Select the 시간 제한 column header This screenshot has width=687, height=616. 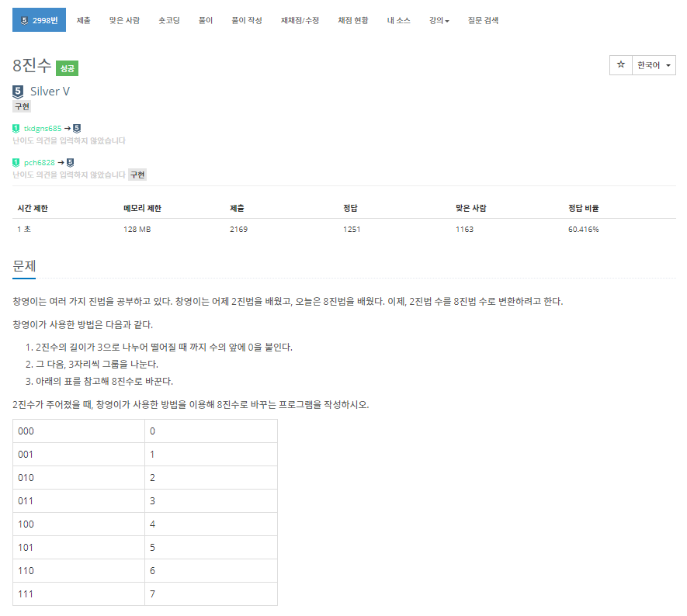33,209
